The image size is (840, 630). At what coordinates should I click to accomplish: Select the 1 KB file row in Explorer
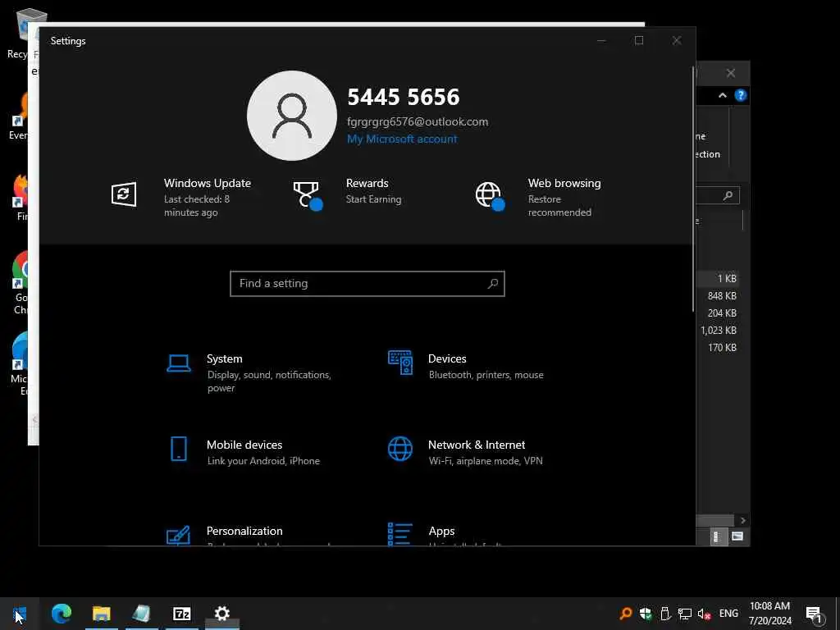pos(719,278)
